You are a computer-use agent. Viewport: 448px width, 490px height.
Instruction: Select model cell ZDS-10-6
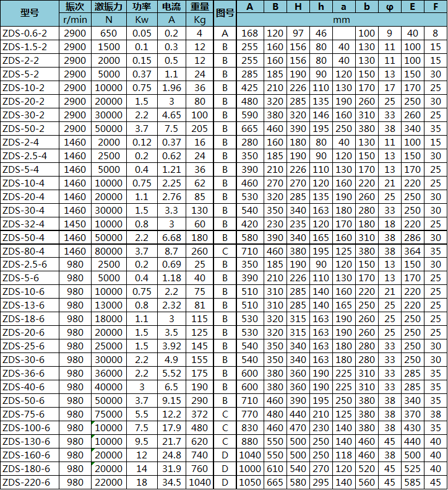[x=30, y=292]
